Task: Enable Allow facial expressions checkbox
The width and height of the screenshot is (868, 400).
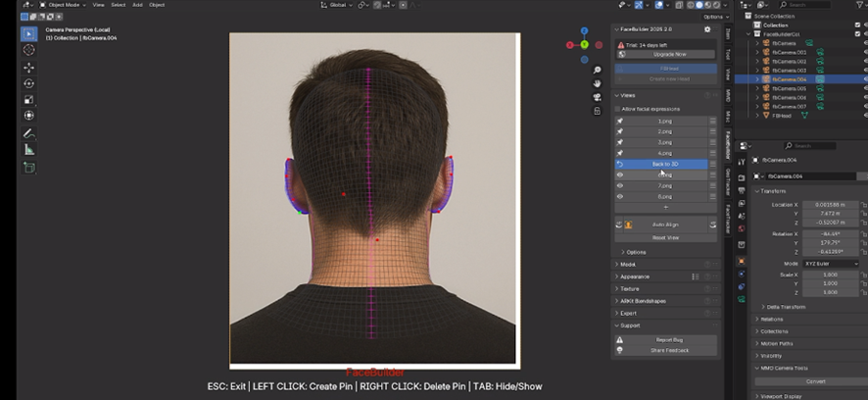Action: [x=618, y=108]
